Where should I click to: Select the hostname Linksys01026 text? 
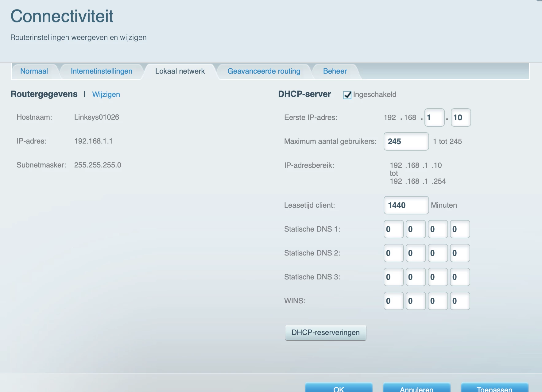[x=97, y=117]
